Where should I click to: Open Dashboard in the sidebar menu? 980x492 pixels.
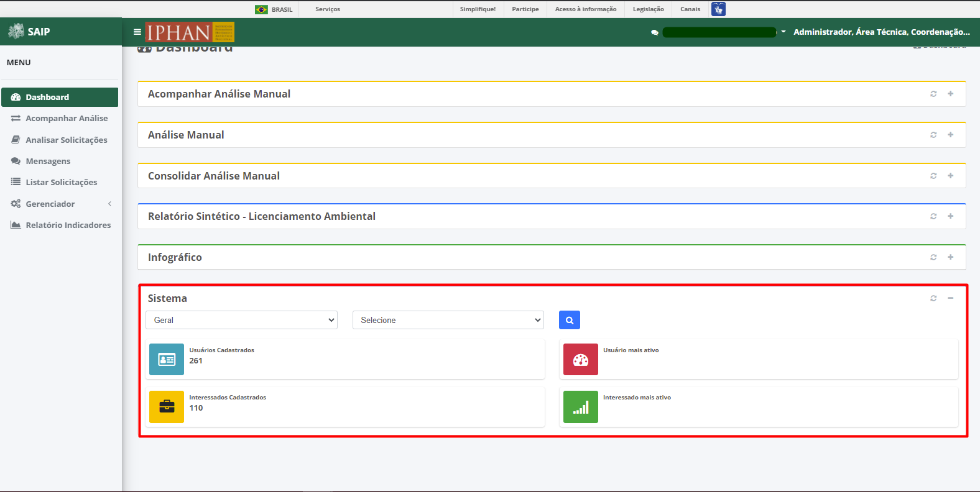[x=60, y=97]
